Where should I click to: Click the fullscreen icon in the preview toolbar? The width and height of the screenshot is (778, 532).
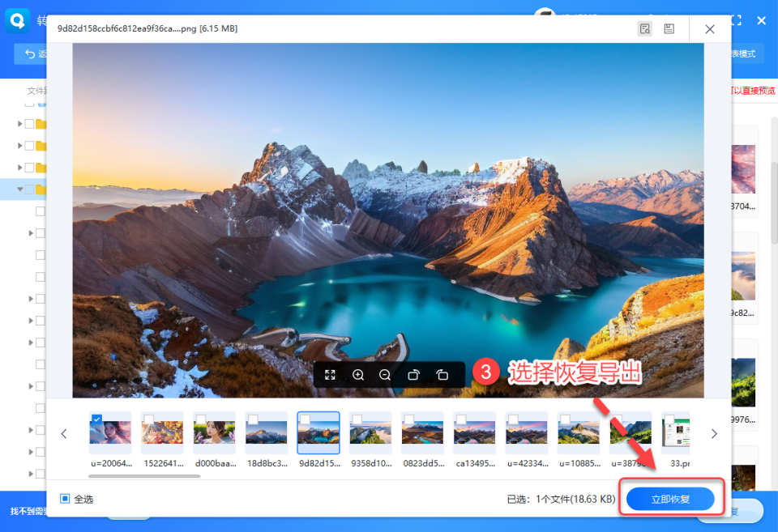(331, 375)
